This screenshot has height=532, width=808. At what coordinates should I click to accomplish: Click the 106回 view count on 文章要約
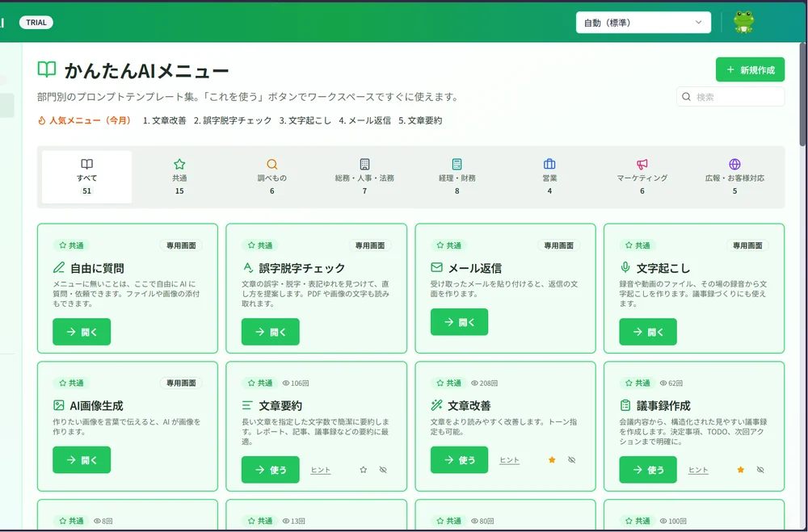(x=296, y=383)
